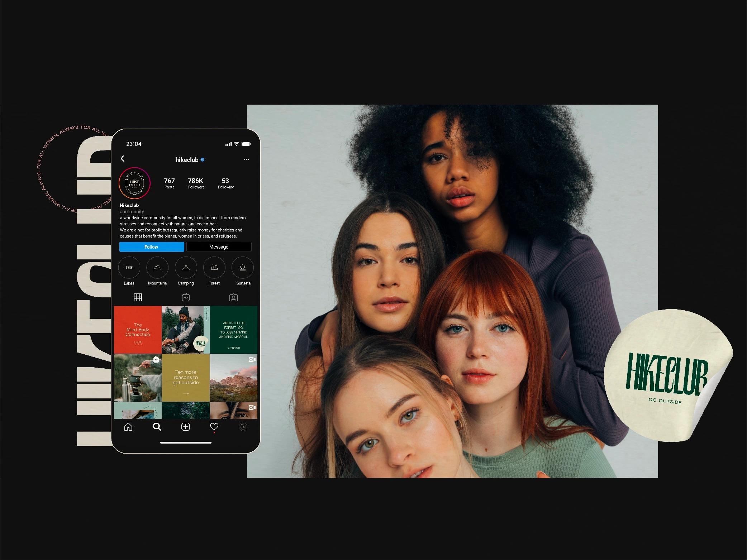Click the hikeclub username title
Image resolution: width=747 pixels, height=560 pixels.
coord(187,160)
